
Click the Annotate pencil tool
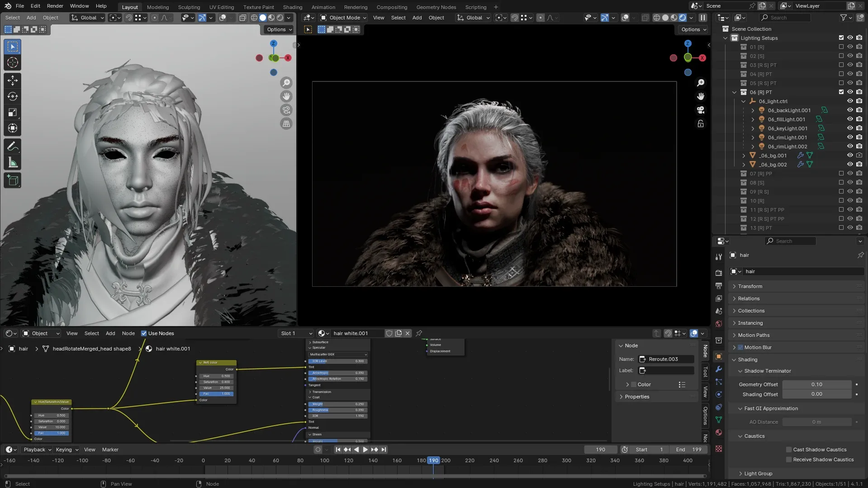pos(13,146)
